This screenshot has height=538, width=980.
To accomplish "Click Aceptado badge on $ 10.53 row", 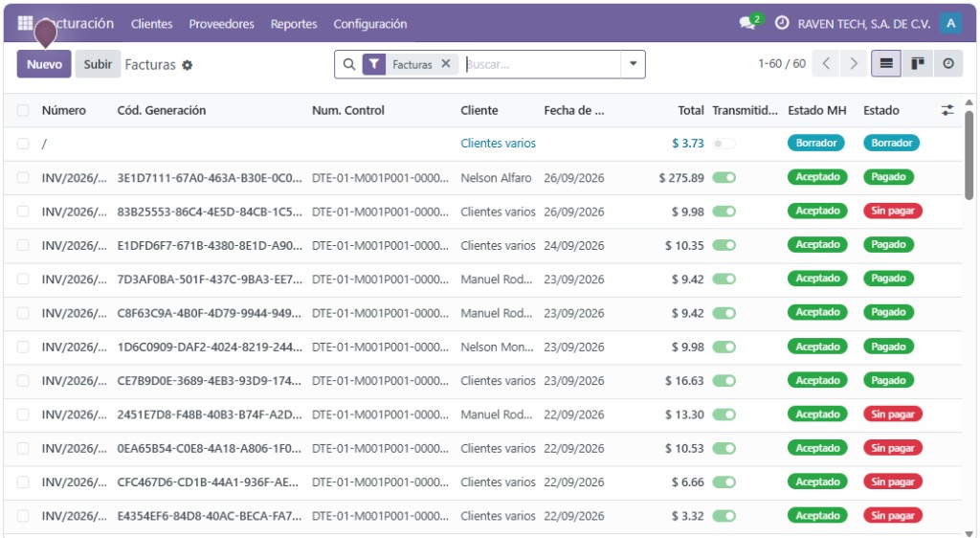I will pos(817,447).
